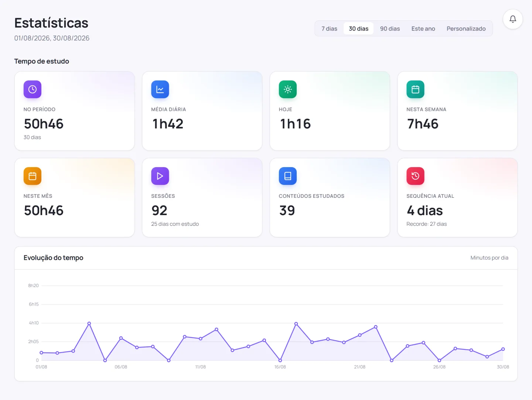532x400 pixels.
Task: Open the notifications bell
Action: point(513,19)
